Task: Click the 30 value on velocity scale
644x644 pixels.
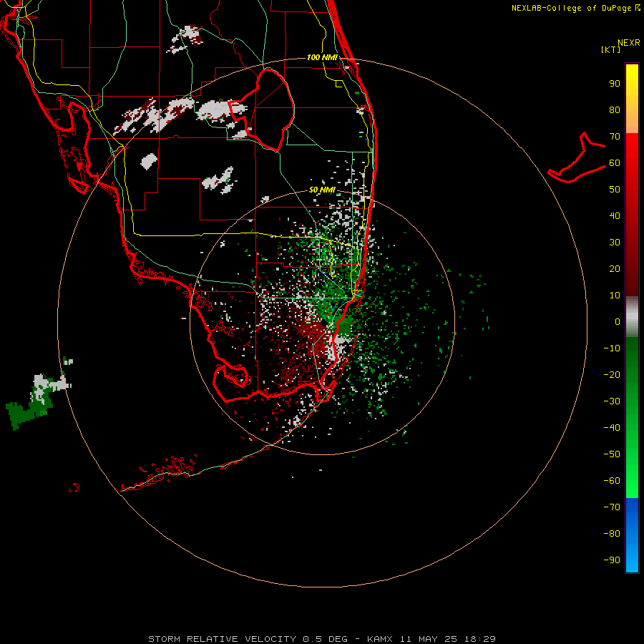Action: tap(615, 243)
